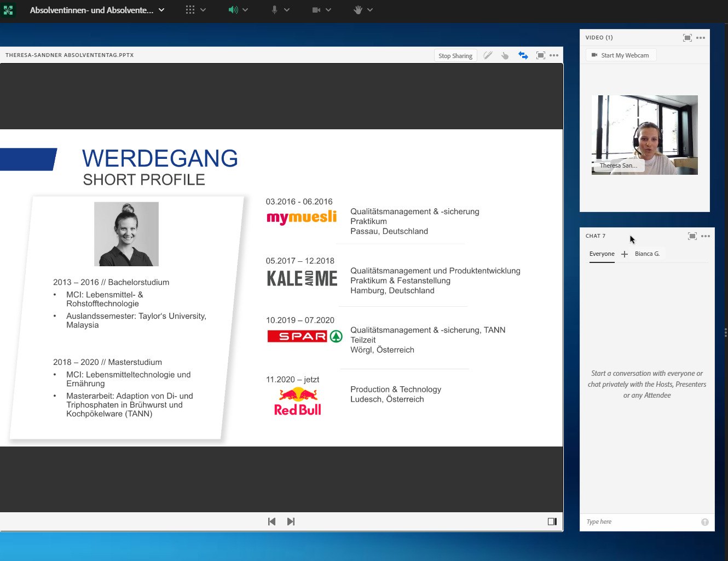Click the Red Bull logo on slide
Image resolution: width=728 pixels, height=561 pixels.
pos(298,402)
